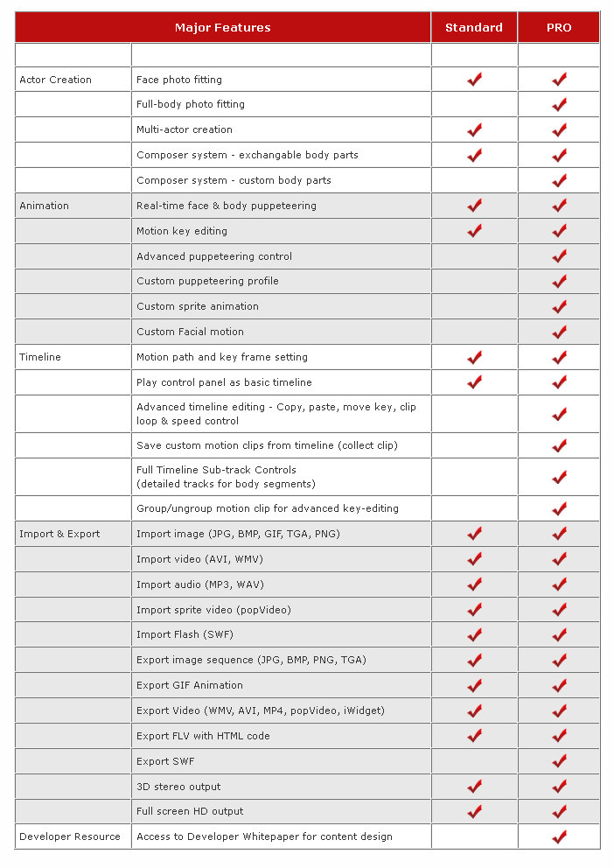Click the Standard checkmark for Export GIF Animation
This screenshot has height=868, width=614.
click(475, 686)
